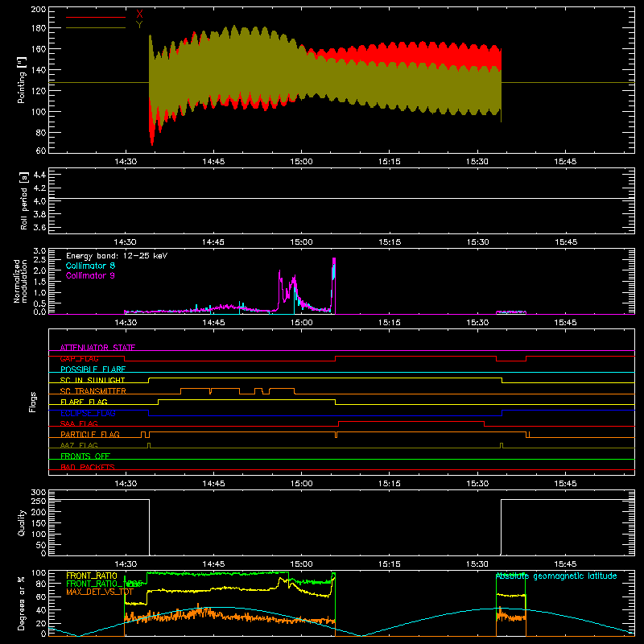This screenshot has width=644, height=644.
Task: Click the olive Y legend line sample
Action: pyautogui.click(x=96, y=28)
